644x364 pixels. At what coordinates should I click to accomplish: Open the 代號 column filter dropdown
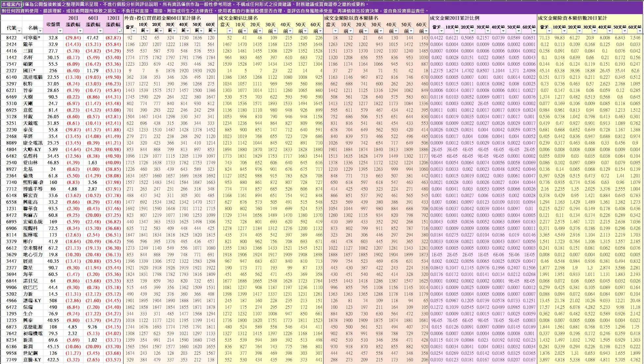coord(19,31)
